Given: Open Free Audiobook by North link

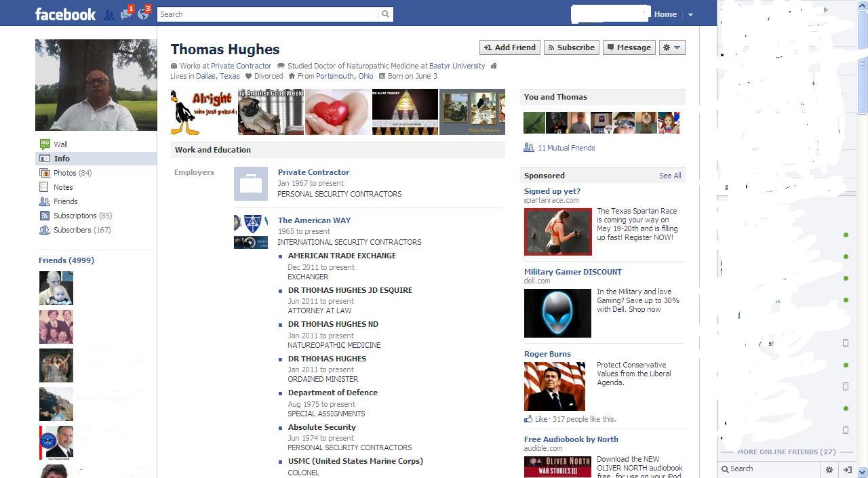Looking at the screenshot, I should pyautogui.click(x=571, y=439).
